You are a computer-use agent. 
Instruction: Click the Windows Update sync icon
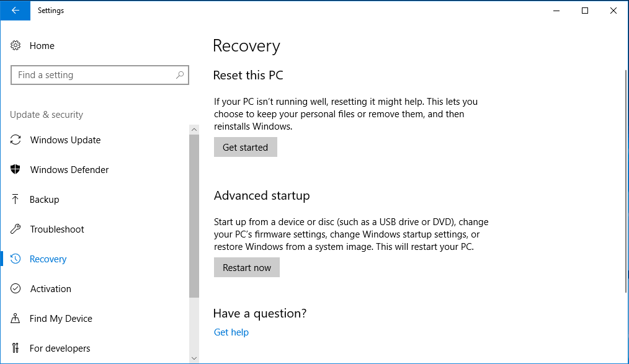click(16, 140)
